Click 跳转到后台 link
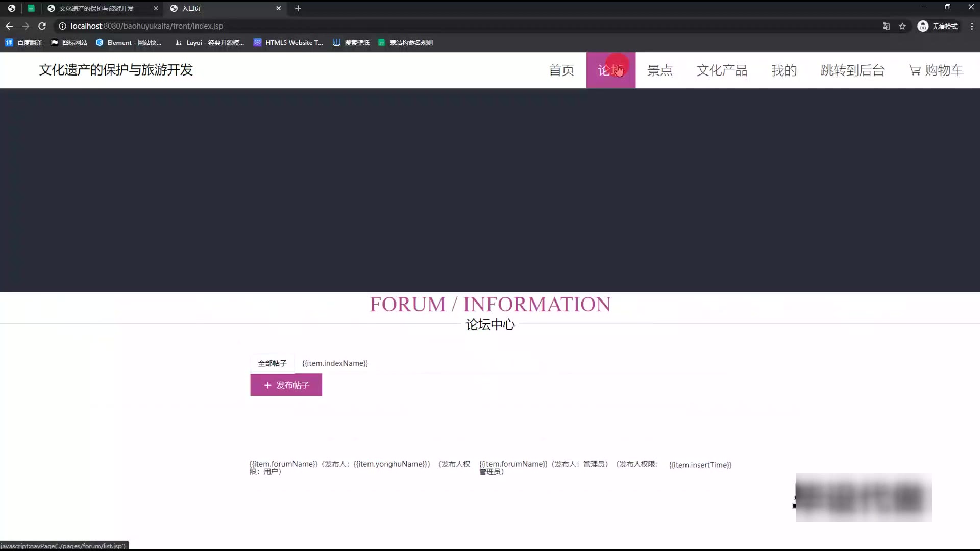 click(x=852, y=70)
